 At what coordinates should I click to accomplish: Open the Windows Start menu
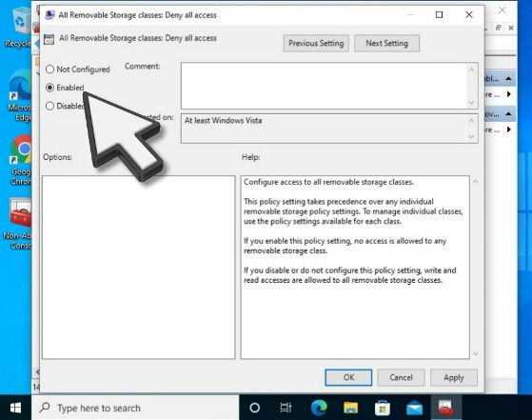[x=15, y=408]
